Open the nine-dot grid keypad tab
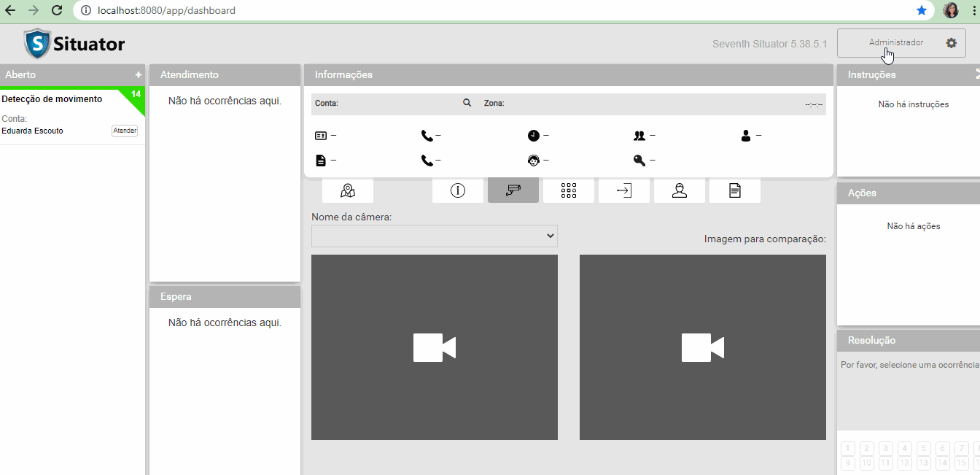This screenshot has height=475, width=980. point(569,190)
